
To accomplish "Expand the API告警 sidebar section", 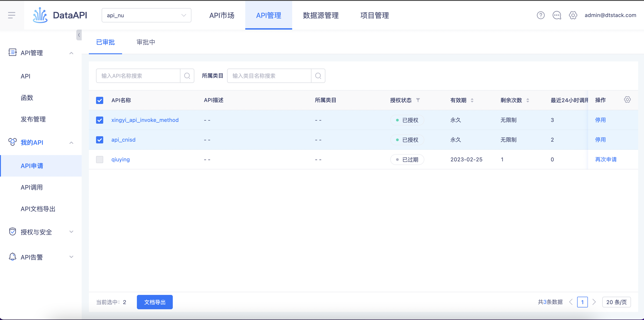I will tap(71, 257).
